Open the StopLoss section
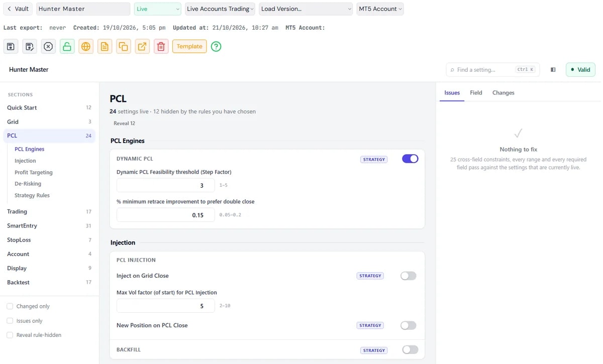 coord(49,240)
